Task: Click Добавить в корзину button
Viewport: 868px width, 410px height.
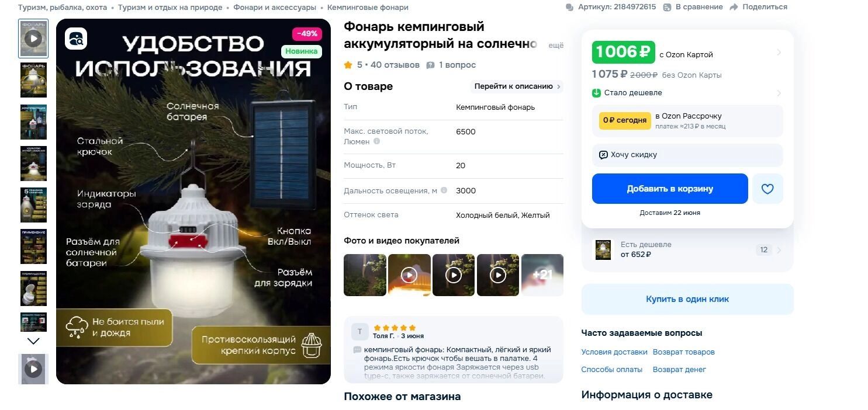Action: click(x=670, y=189)
